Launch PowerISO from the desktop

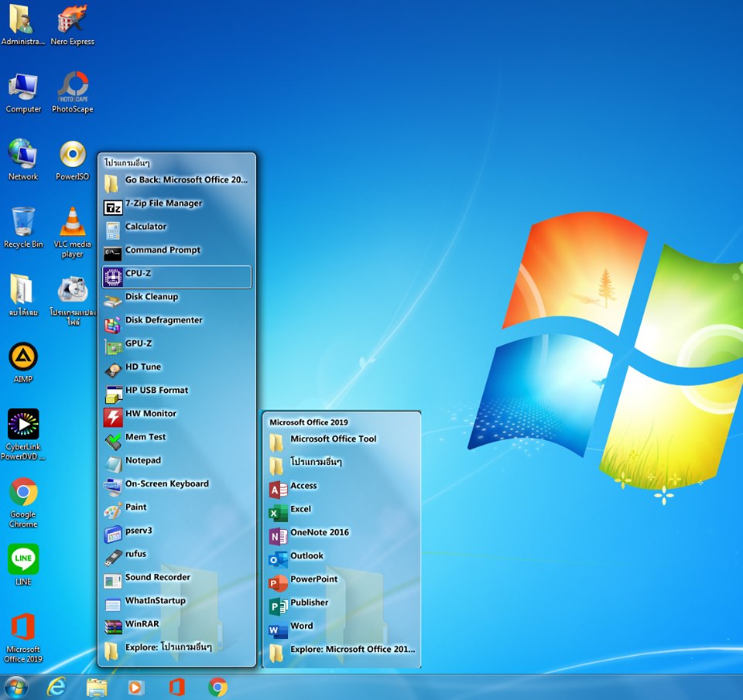(x=73, y=160)
